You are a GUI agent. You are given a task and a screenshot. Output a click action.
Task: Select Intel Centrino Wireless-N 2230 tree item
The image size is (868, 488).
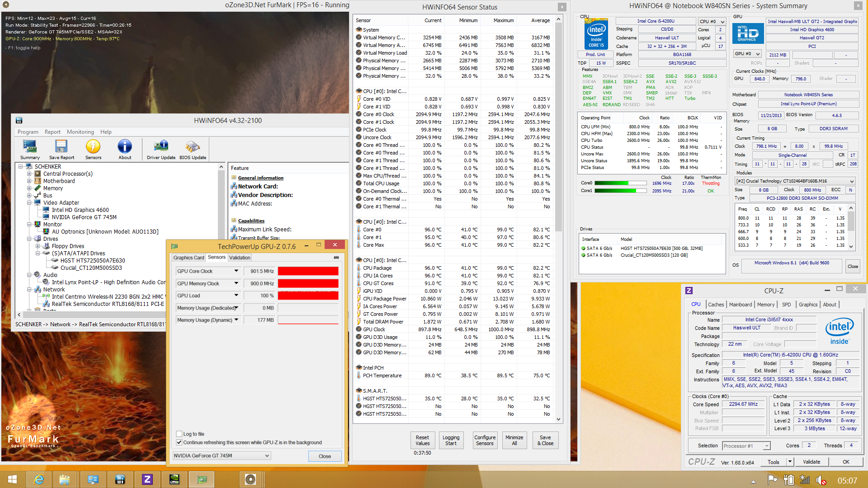tap(108, 297)
